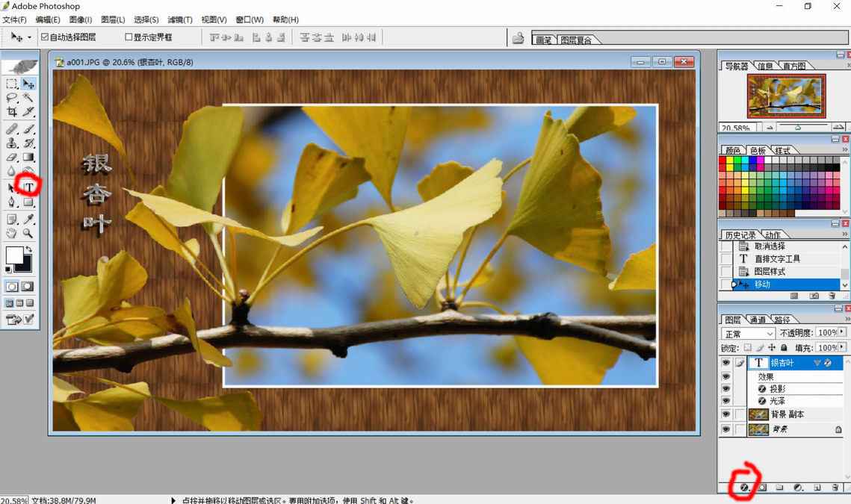Screen dimensions: 851x504
Task: Open the 滤镜(T) menu
Action: (179, 19)
